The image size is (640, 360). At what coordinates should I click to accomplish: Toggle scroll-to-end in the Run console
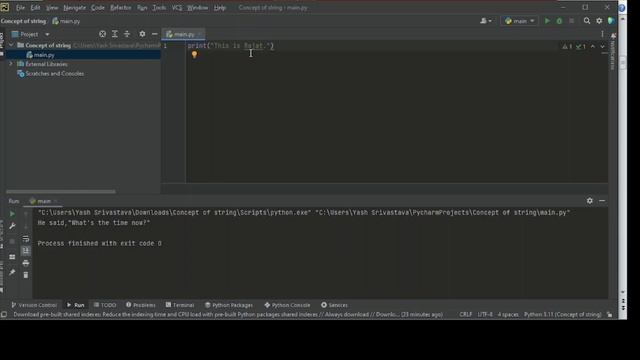coord(26,251)
